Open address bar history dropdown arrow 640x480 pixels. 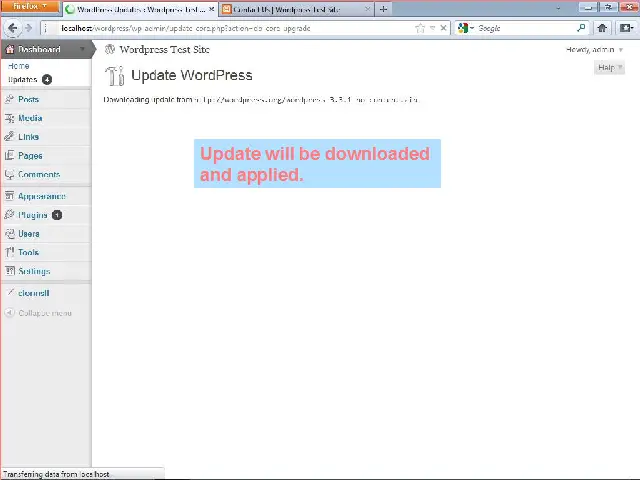click(432, 28)
